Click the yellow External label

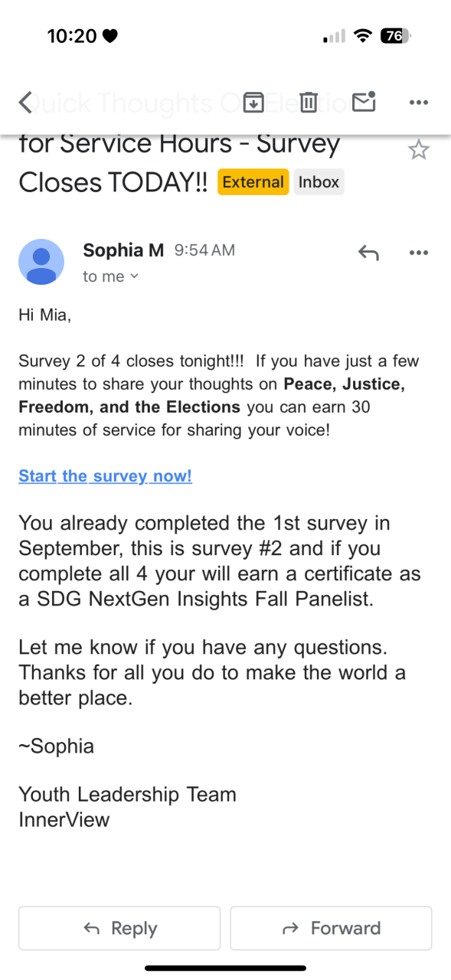pyautogui.click(x=253, y=182)
